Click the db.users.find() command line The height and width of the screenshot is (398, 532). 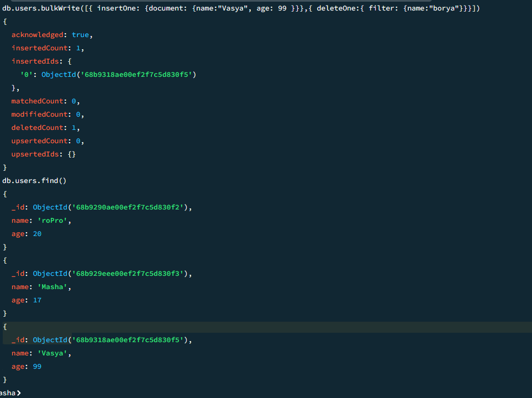click(x=34, y=181)
